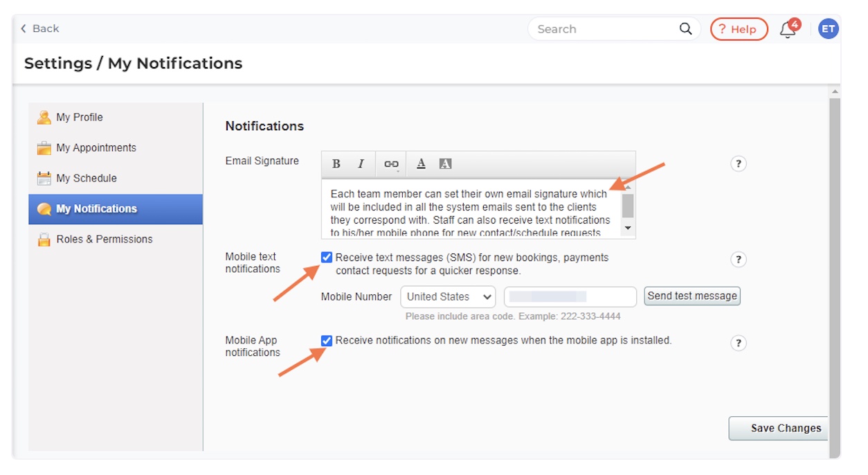Open the United States country dropdown

pyautogui.click(x=448, y=296)
